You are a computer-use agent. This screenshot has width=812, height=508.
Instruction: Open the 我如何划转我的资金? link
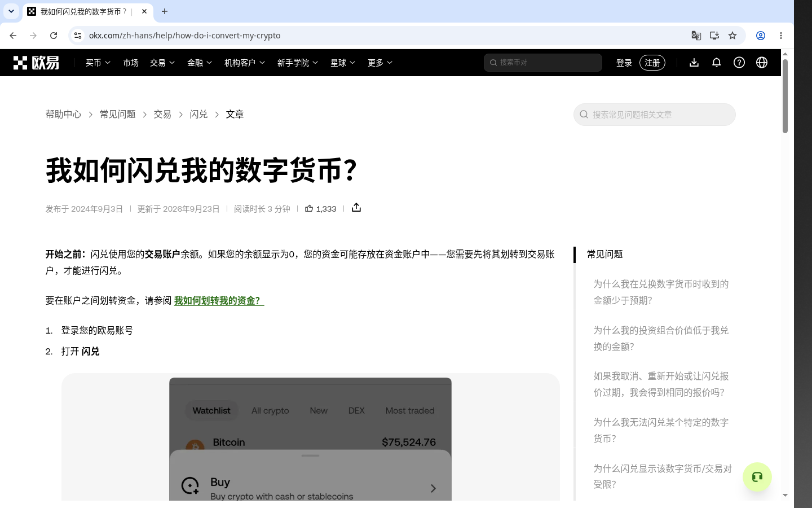(x=219, y=301)
